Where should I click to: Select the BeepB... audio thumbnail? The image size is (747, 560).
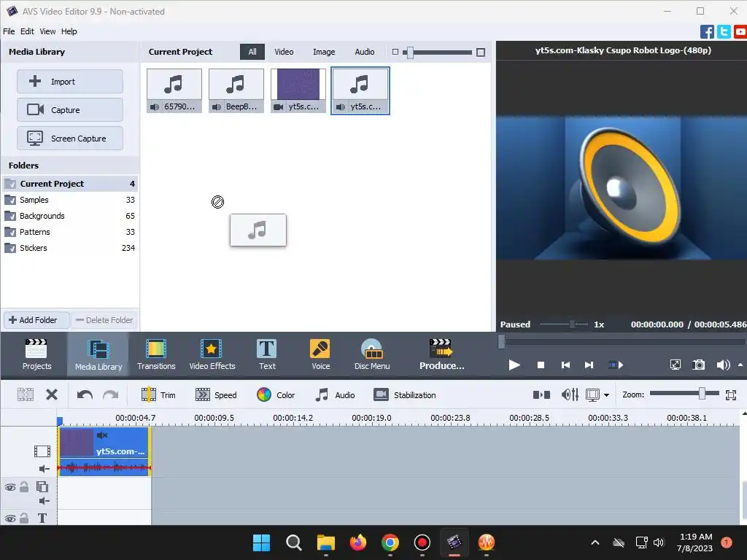tap(236, 90)
